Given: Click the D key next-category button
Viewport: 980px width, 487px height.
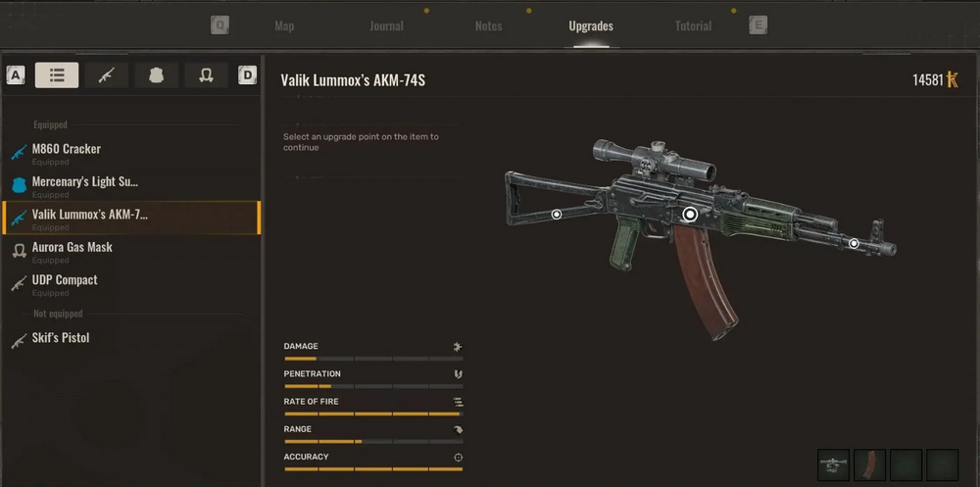Looking at the screenshot, I should [248, 75].
